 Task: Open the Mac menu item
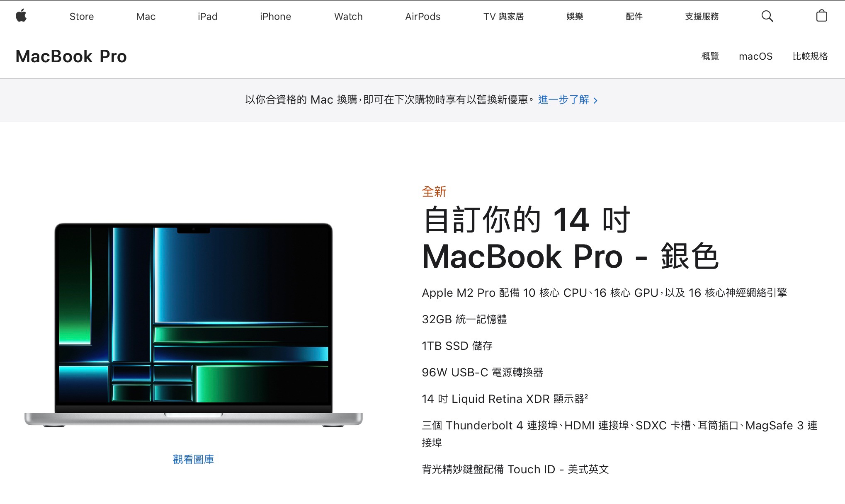(146, 17)
